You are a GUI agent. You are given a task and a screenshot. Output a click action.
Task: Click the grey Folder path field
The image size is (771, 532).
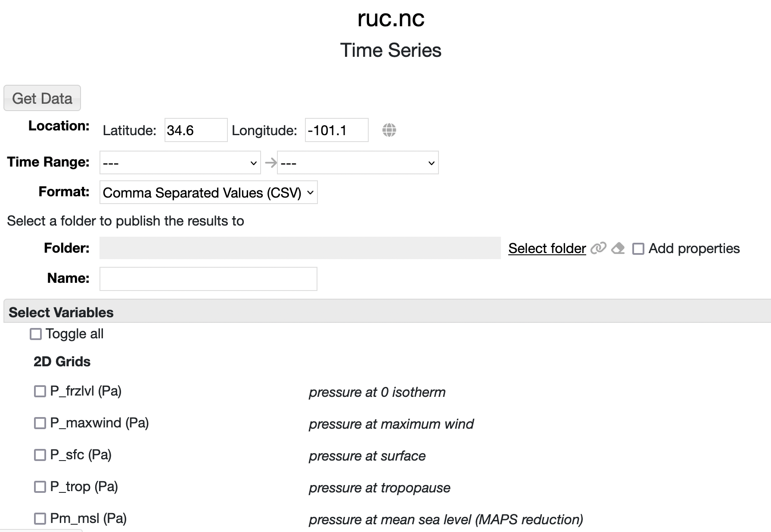(300, 248)
